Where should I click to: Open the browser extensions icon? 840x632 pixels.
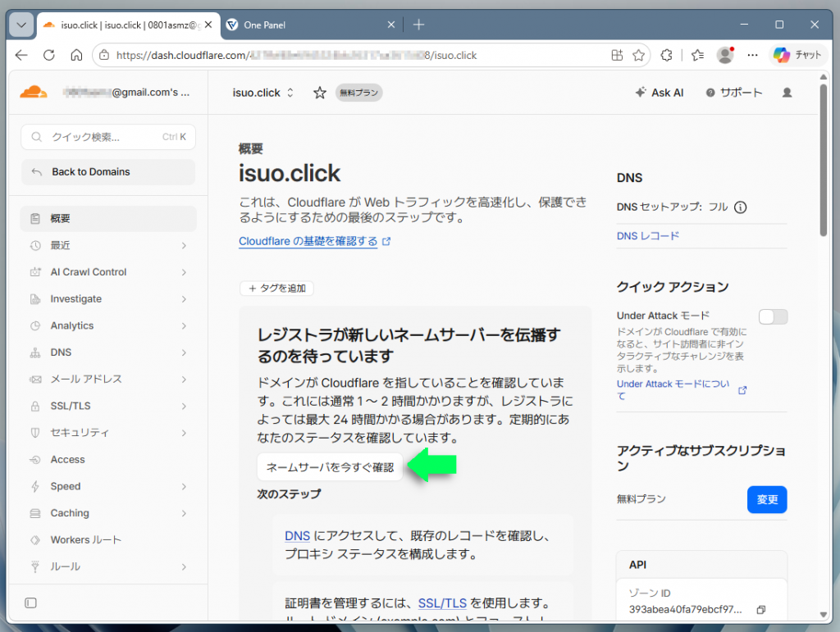pos(666,55)
